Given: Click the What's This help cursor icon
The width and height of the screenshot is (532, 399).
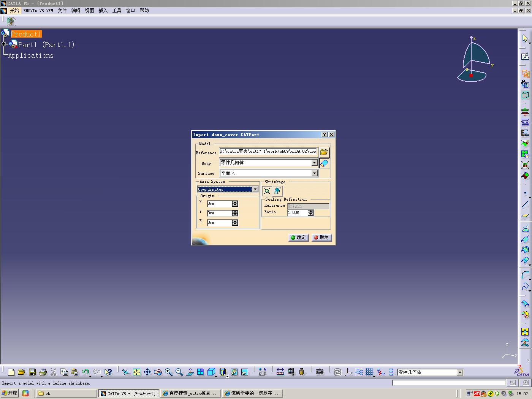Looking at the screenshot, I should (109, 372).
